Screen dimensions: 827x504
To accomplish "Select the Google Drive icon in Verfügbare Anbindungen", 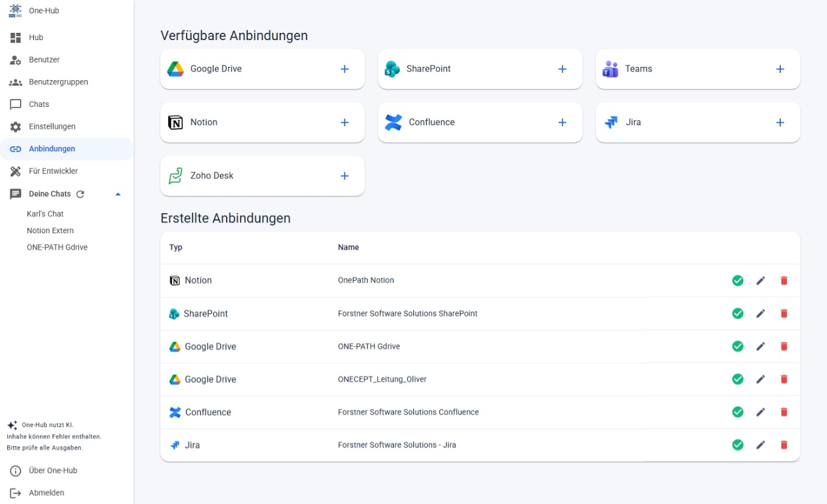I will pyautogui.click(x=175, y=69).
